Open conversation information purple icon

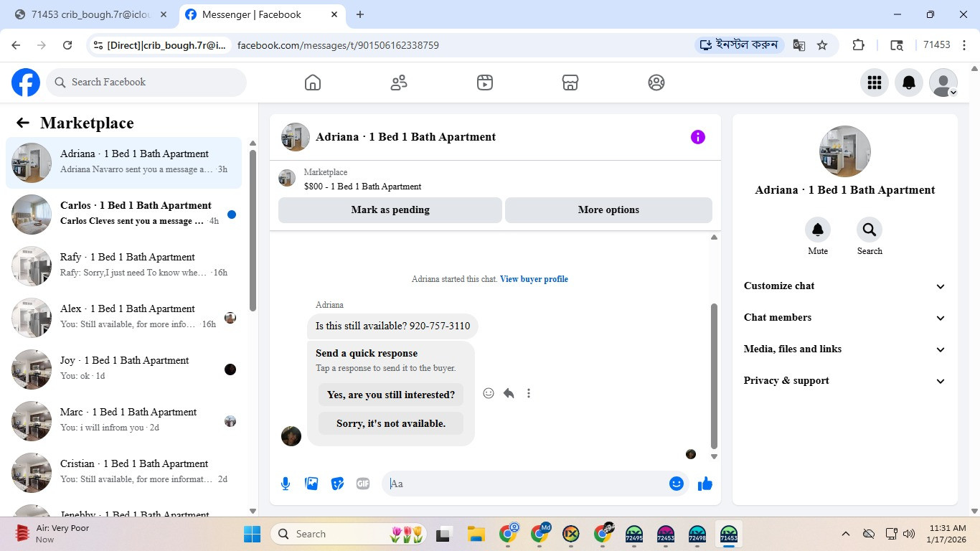click(x=698, y=137)
